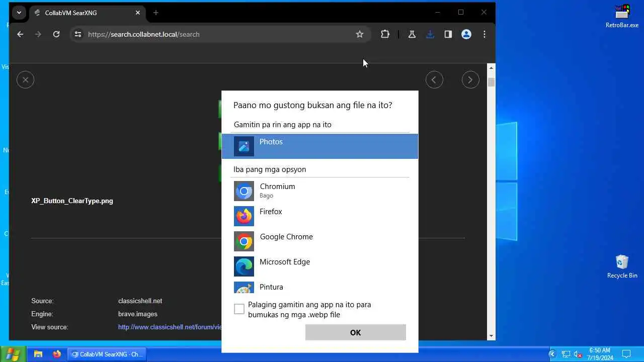Click XP_Button_ClearType.png title
The image size is (644, 362).
pos(72,201)
